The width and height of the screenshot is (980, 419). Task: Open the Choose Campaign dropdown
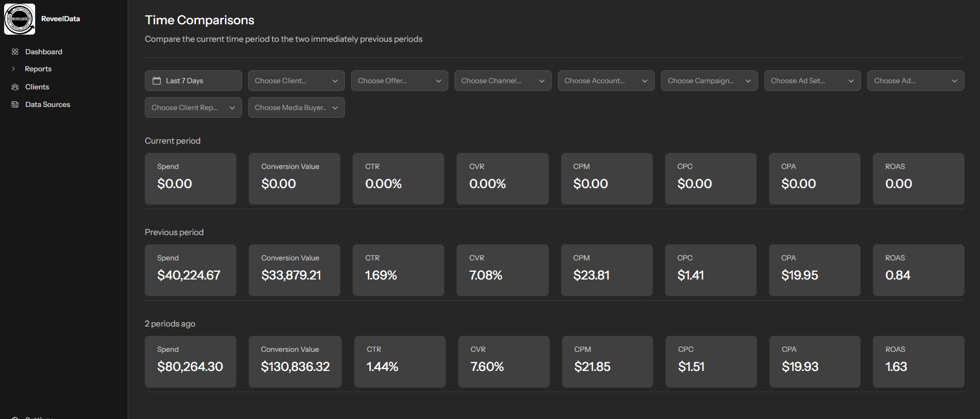click(x=710, y=81)
